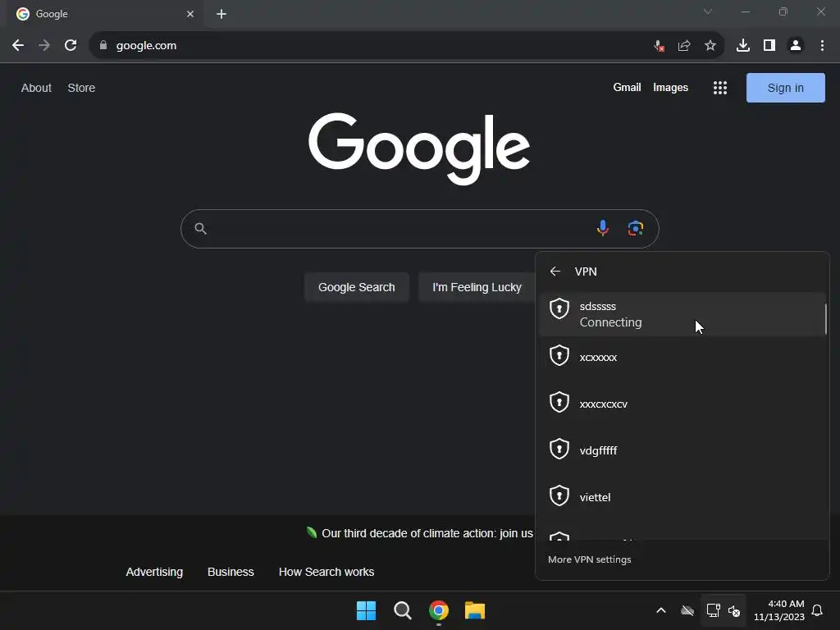Bookmark this tab with the star icon
This screenshot has width=840, height=630.
click(x=710, y=46)
